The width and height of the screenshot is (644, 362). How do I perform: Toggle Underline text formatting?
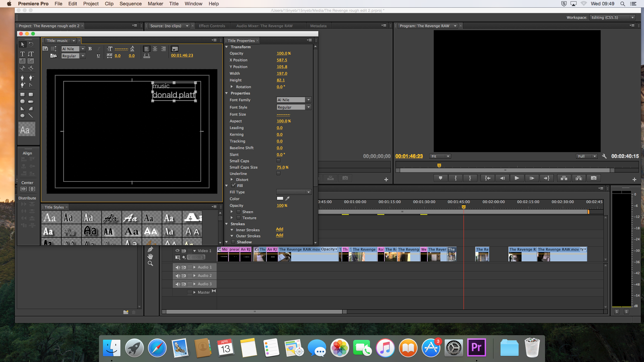pyautogui.click(x=98, y=56)
